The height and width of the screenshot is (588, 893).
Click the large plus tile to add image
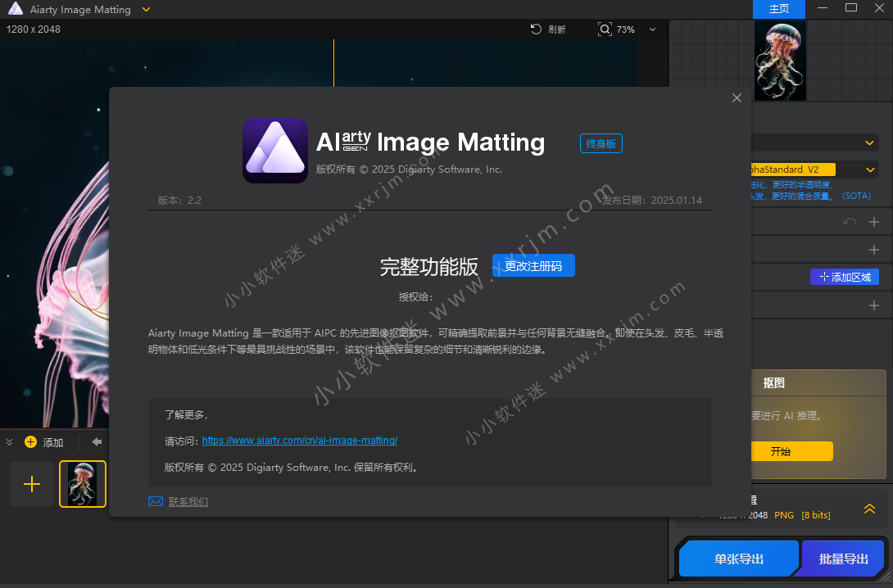pyautogui.click(x=32, y=484)
